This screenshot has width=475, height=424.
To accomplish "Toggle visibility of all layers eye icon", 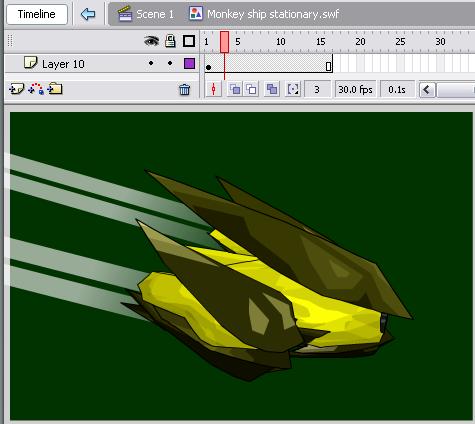I will [x=151, y=41].
